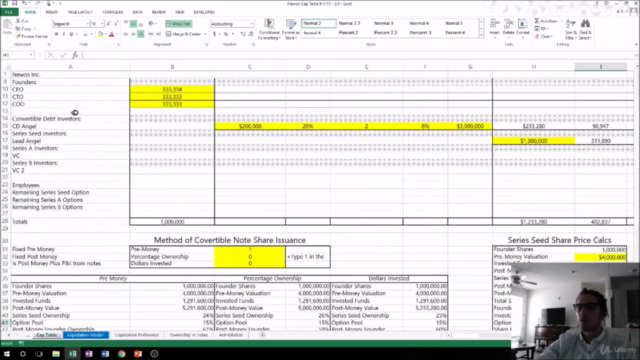Open Sort & Filter

point(570,29)
